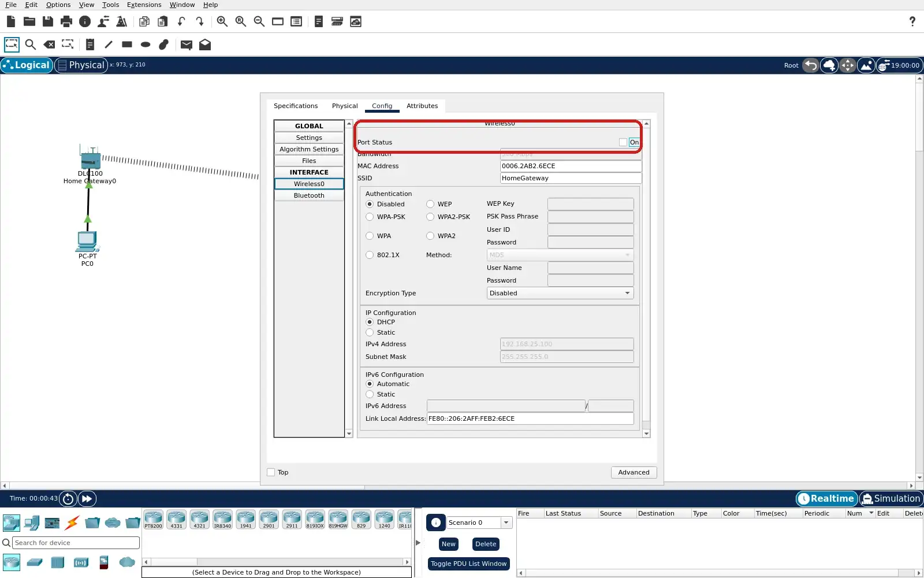Switch to the Attributes tab

422,106
